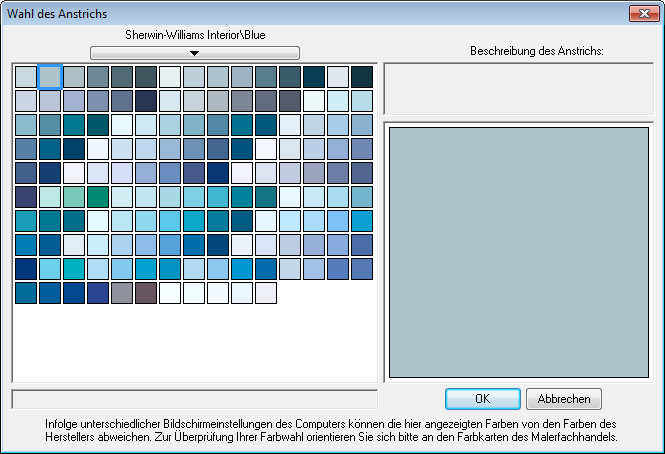665x454 pixels.
Task: Click the color name field below the swatch grid
Action: pos(195,399)
